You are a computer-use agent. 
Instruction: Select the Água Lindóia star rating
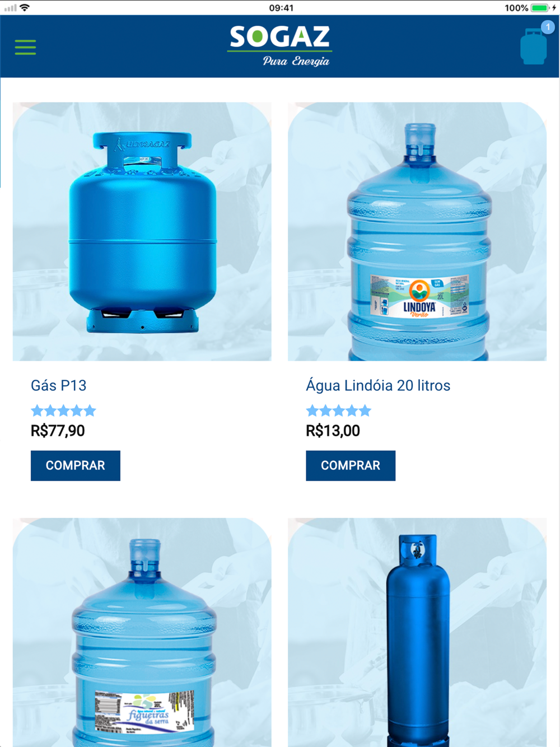(339, 411)
